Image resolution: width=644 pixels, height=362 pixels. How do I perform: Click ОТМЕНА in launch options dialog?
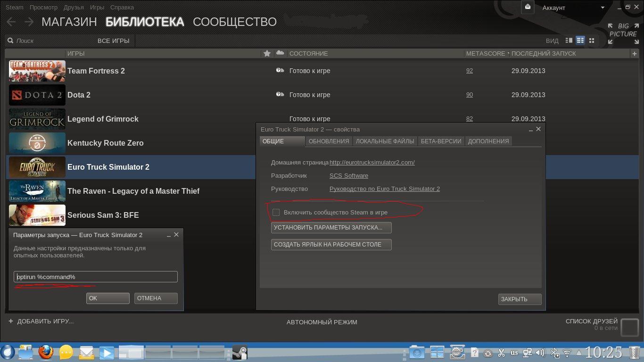click(x=156, y=298)
